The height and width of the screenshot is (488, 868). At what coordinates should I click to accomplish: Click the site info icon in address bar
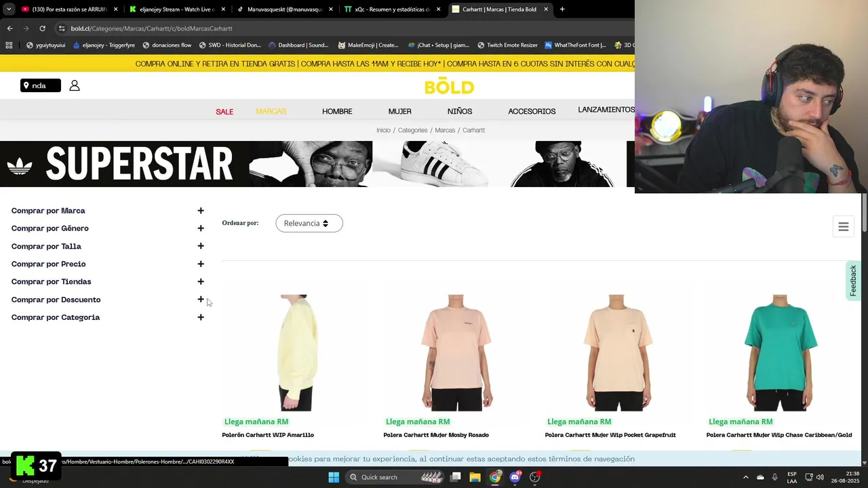pos(62,28)
